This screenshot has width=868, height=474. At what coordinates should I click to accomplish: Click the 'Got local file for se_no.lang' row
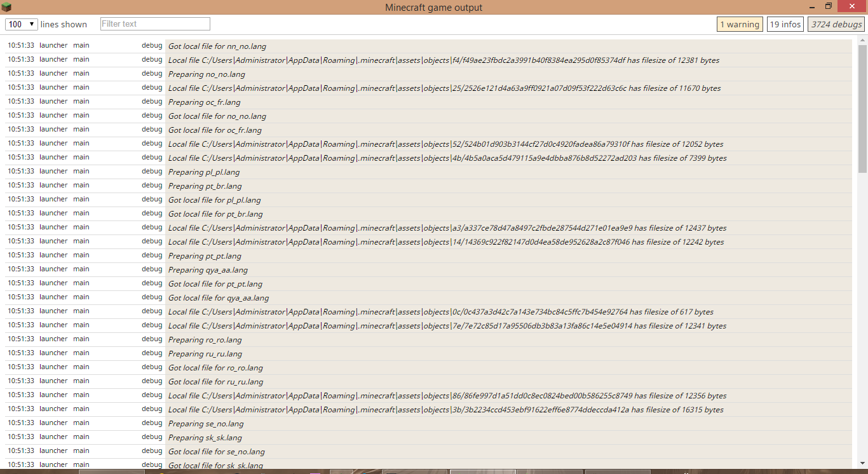click(217, 452)
